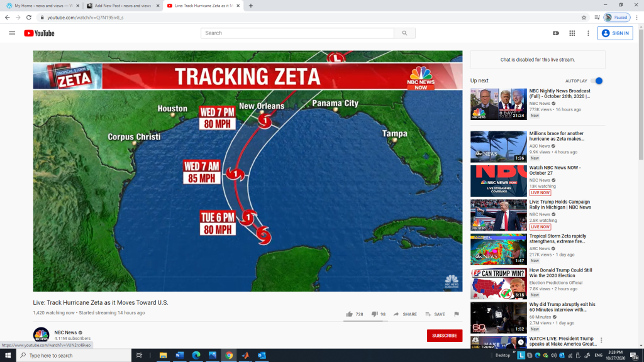The image size is (644, 362).
Task: Dislike the video with thumbs down
Action: [x=374, y=314]
